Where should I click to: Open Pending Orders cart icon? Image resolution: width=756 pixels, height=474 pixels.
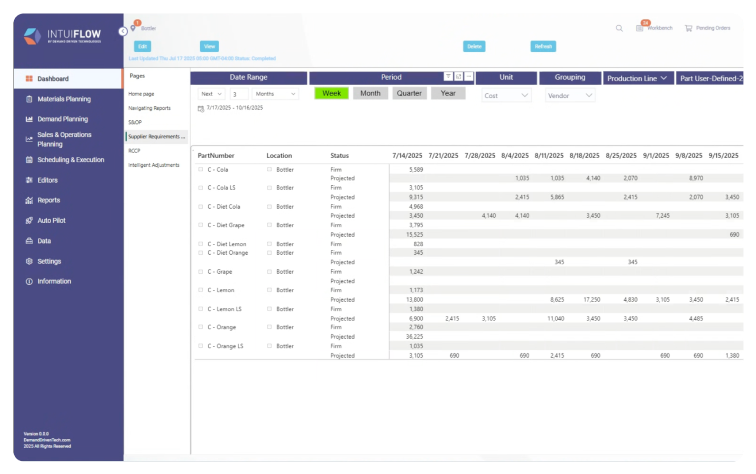point(688,28)
